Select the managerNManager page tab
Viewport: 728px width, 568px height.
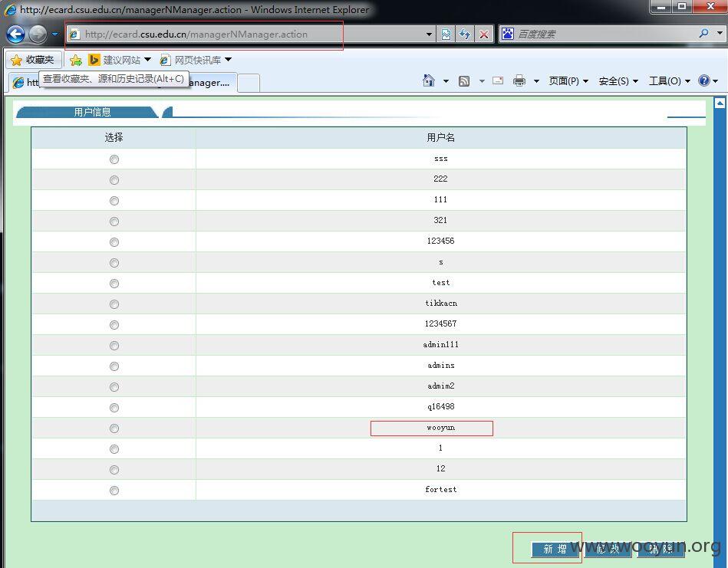coord(123,83)
